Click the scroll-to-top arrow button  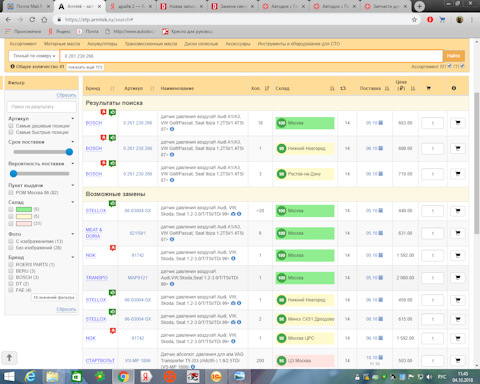pyautogui.click(x=9, y=358)
